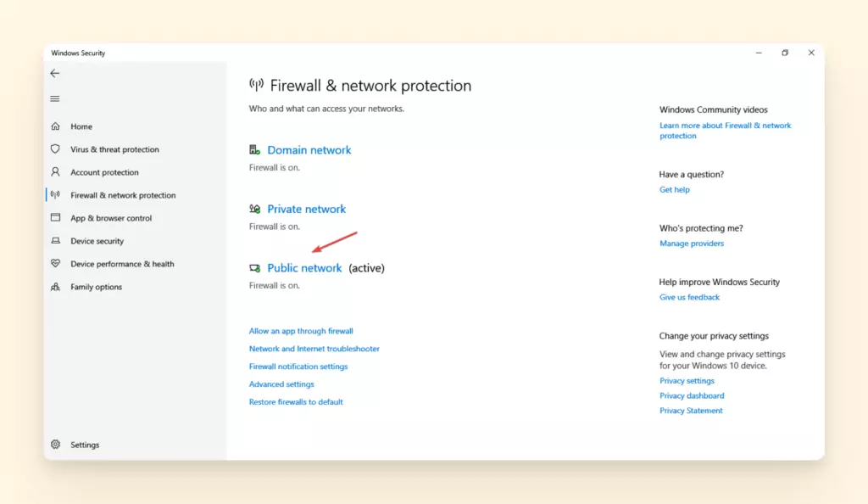Open the Public network link

[x=304, y=268]
